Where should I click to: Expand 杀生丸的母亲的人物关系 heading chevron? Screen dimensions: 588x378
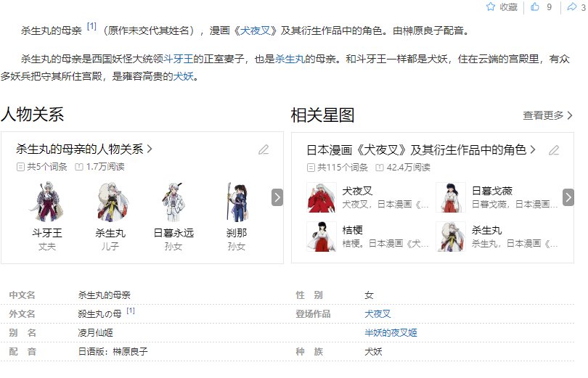[150, 149]
